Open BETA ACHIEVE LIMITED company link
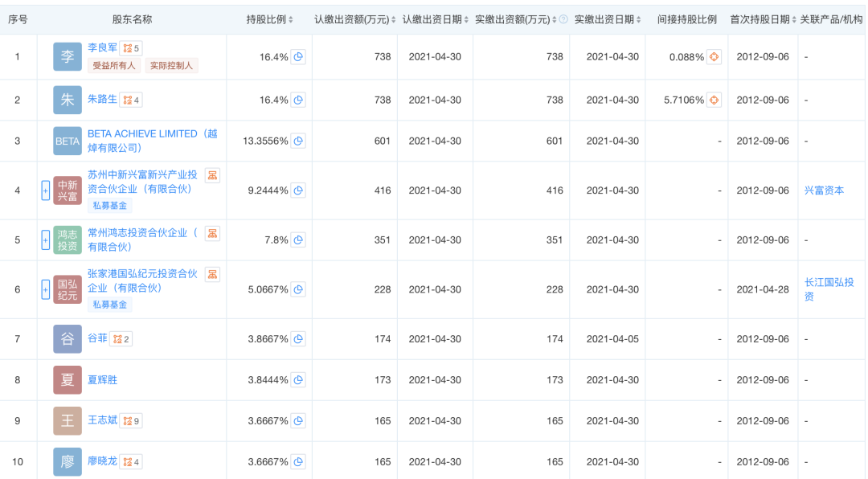This screenshot has height=479, width=868. tap(153, 141)
